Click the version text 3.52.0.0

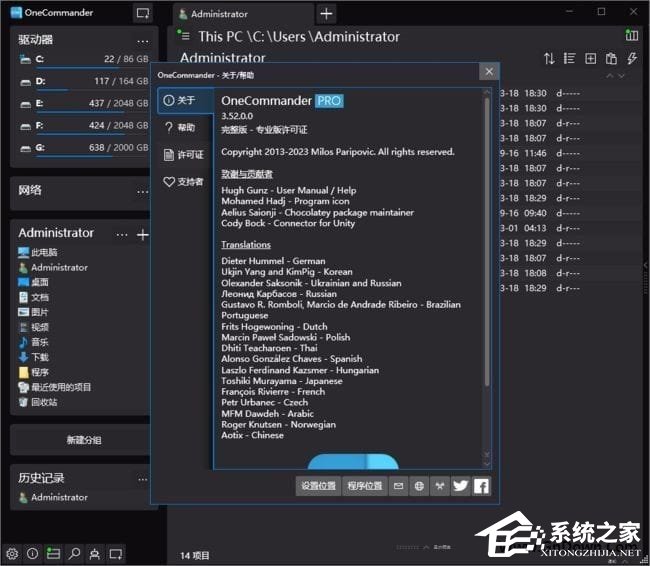[x=237, y=116]
